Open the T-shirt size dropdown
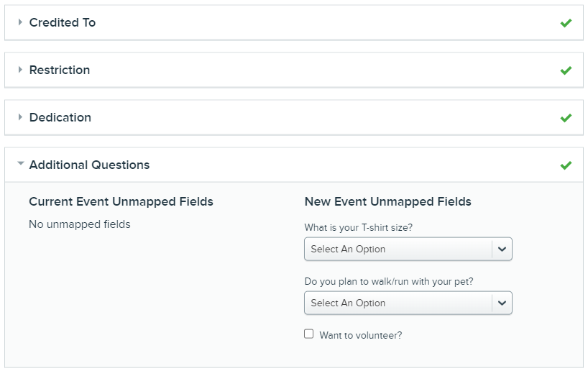 [408, 249]
